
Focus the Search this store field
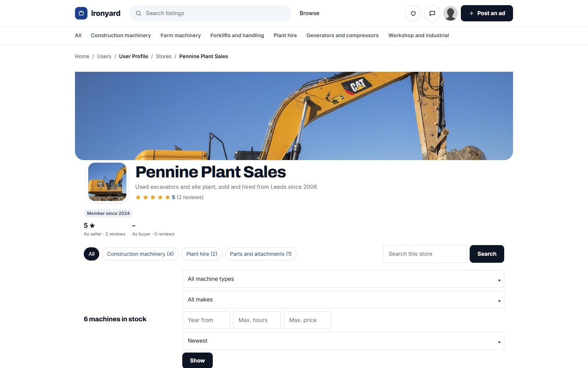coord(425,254)
